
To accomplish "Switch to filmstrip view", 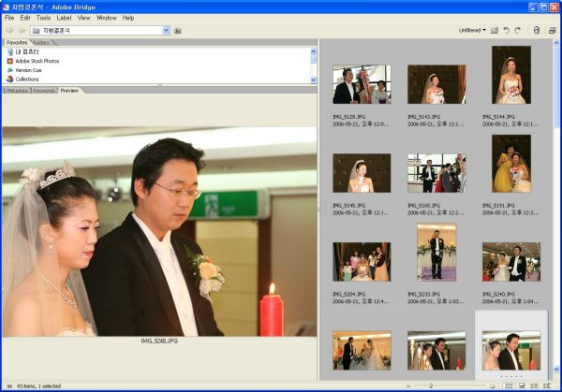I will [x=520, y=385].
